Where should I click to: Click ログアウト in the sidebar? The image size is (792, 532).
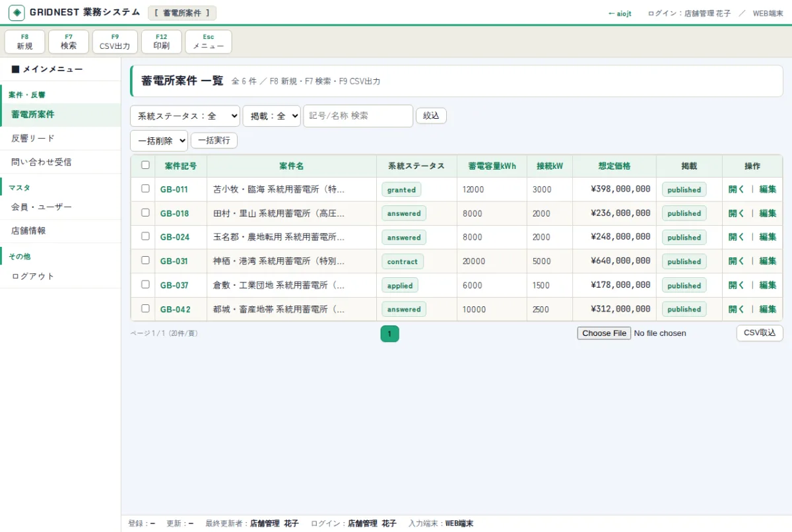coord(61,277)
